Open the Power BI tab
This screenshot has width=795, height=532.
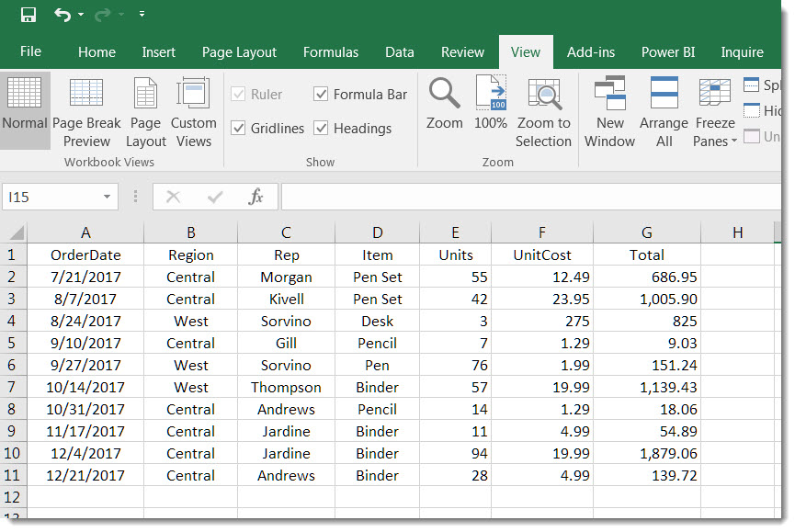[x=668, y=52]
